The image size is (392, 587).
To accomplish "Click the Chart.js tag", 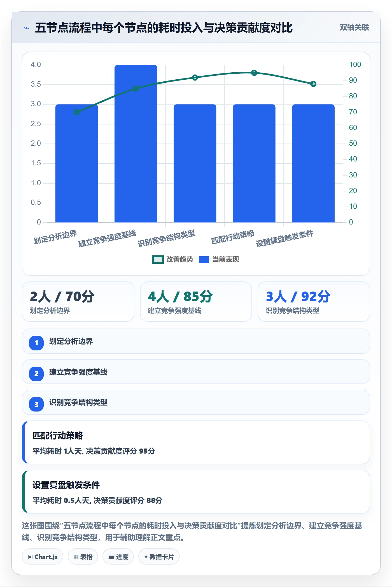I will [43, 557].
